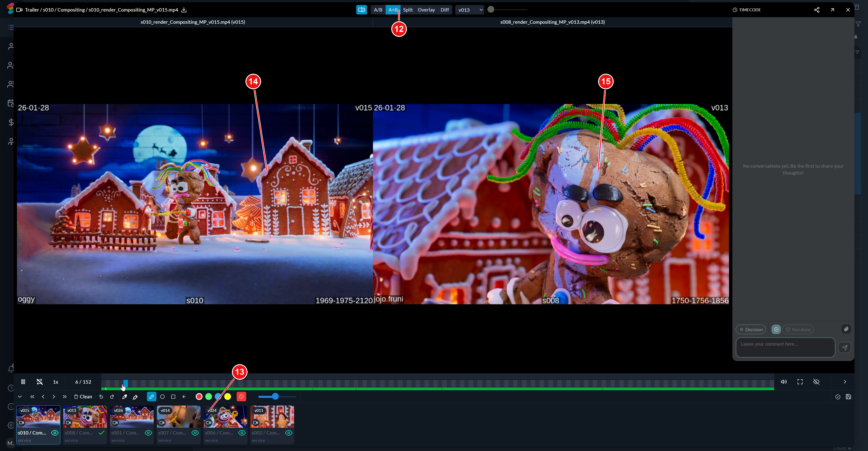Attach a file with the paperclip icon
The image size is (868, 451).
846,329
